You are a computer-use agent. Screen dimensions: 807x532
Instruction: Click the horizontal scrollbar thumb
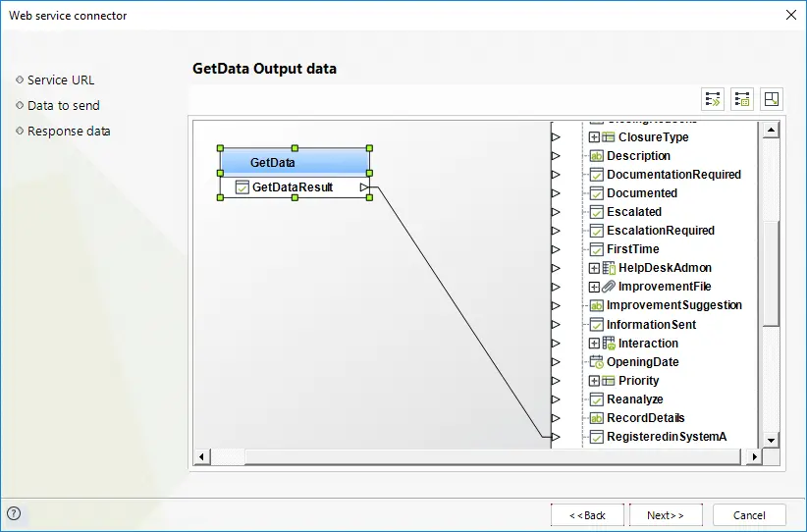point(493,456)
